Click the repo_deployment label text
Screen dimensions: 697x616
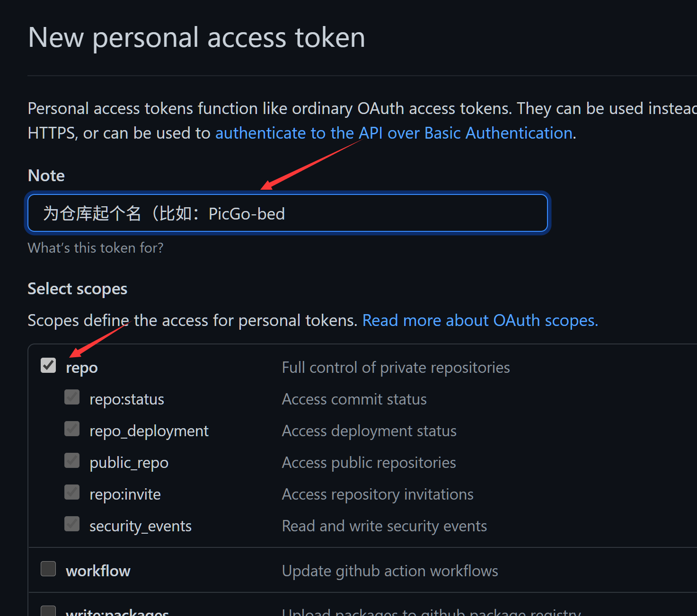tap(149, 431)
